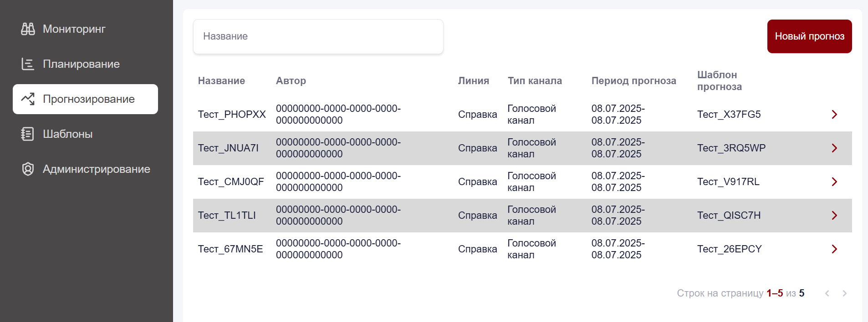
Task: Click the Прогнозирование trend arrow icon
Action: (x=28, y=99)
